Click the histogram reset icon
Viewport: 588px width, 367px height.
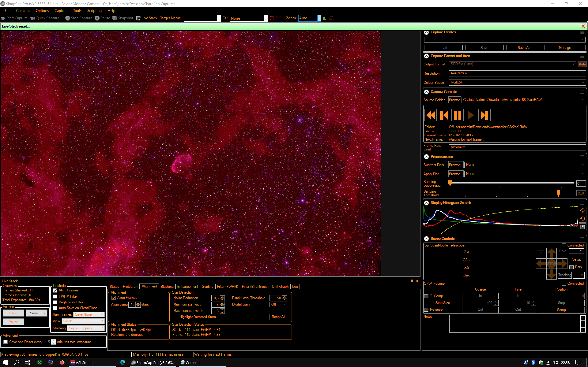click(x=582, y=219)
